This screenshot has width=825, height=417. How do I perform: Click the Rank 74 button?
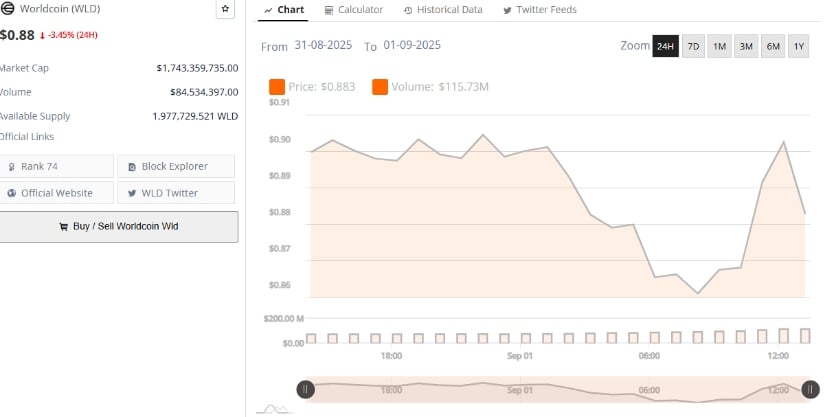(55, 166)
